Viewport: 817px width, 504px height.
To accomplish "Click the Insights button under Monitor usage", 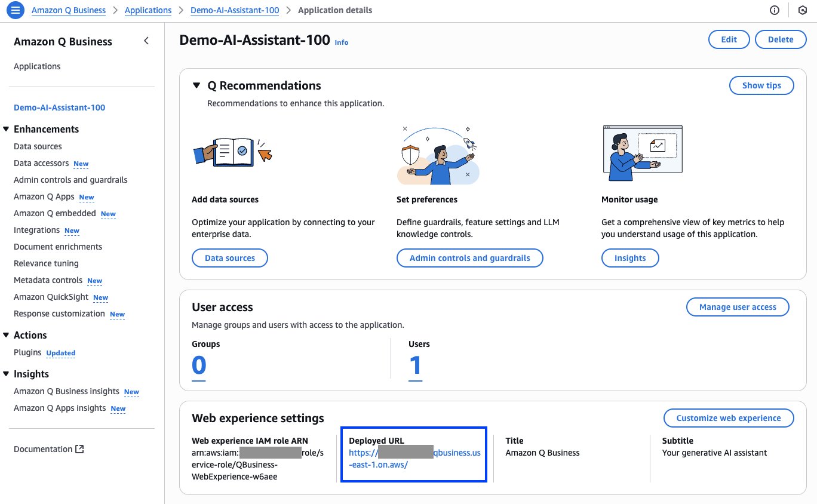I will click(x=630, y=258).
